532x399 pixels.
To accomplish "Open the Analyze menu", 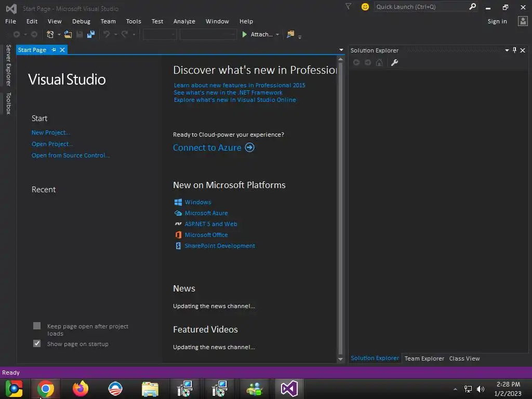I will click(184, 21).
